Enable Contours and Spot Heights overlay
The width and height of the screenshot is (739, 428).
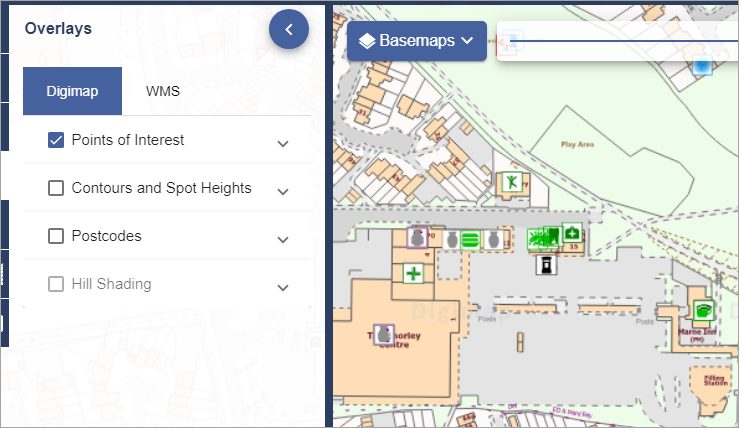pyautogui.click(x=56, y=188)
